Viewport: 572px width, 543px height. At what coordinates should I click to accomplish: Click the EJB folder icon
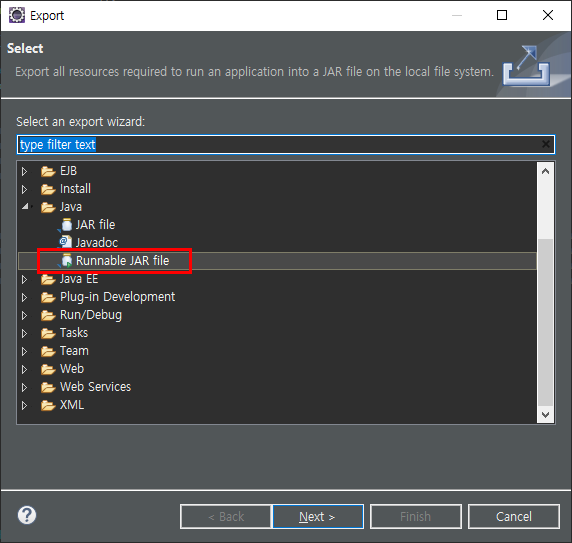(x=48, y=171)
